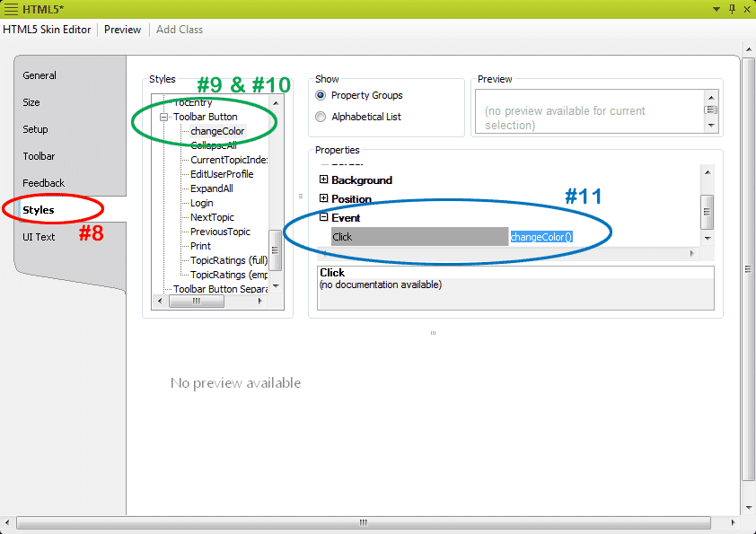Click the Properties grid scroll down arrow
This screenshot has width=756, height=534.
coord(708,238)
